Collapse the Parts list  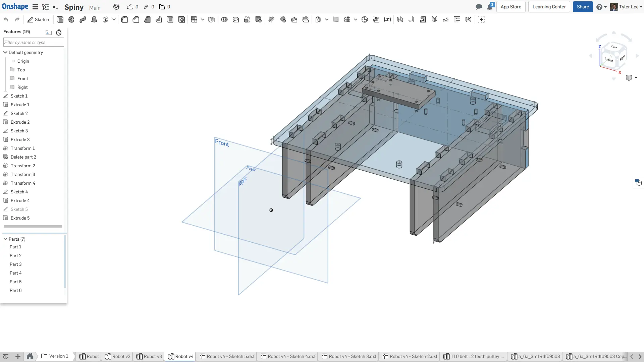tap(5, 239)
